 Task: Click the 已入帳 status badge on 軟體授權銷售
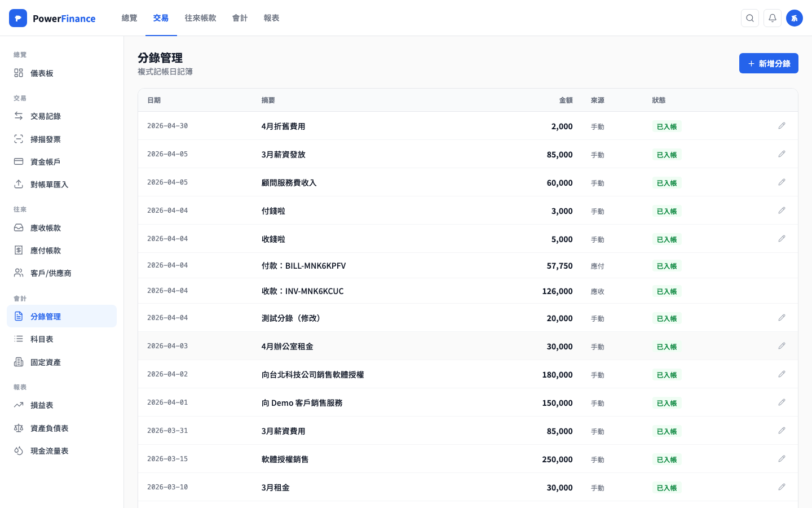pyautogui.click(x=667, y=459)
